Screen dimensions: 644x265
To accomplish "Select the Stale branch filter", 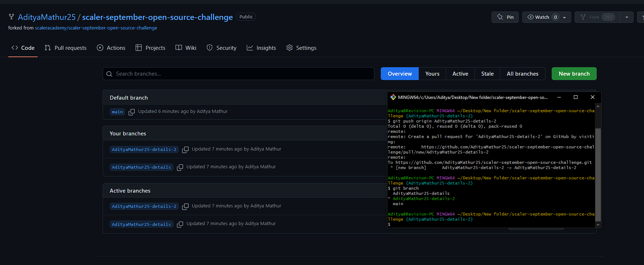I will point(487,74).
